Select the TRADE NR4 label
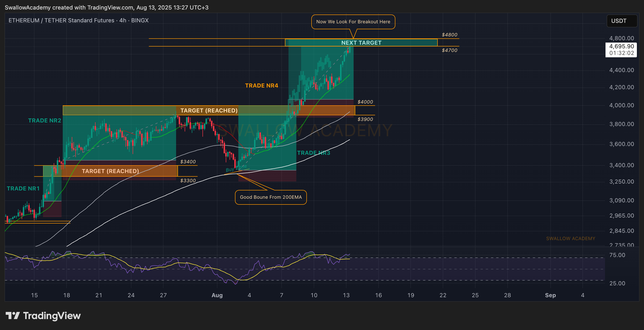 pos(261,86)
